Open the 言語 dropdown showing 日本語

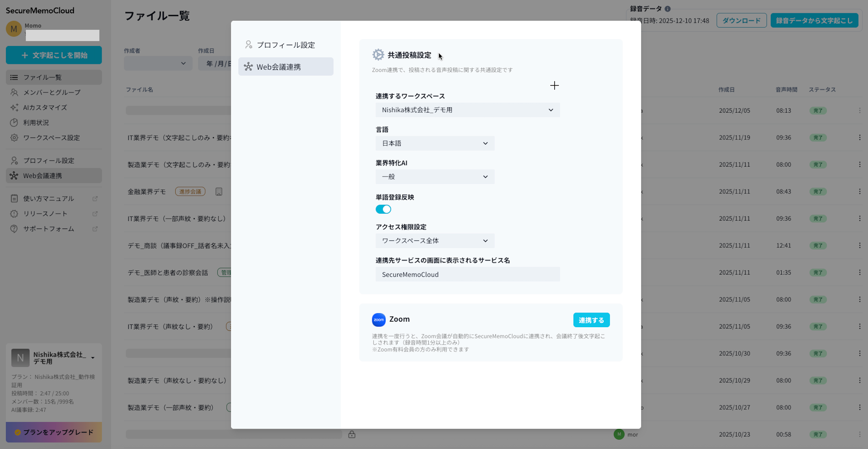(x=435, y=143)
